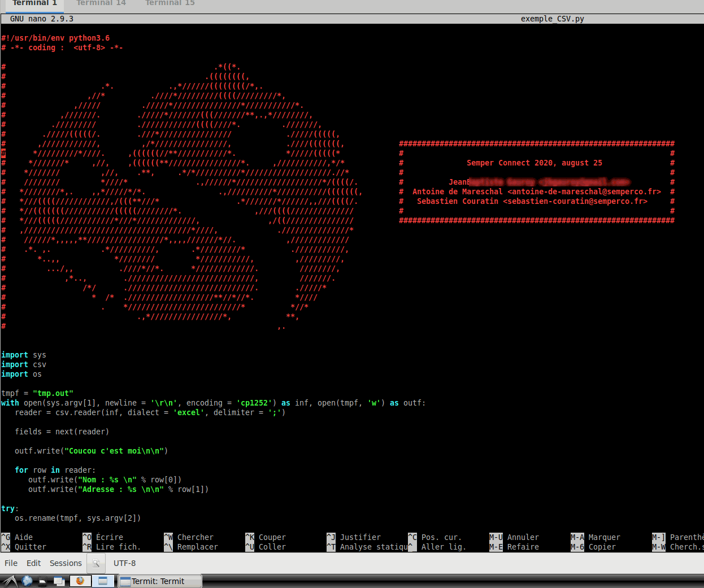Select the highlighted second workspace in the pager

103,581
